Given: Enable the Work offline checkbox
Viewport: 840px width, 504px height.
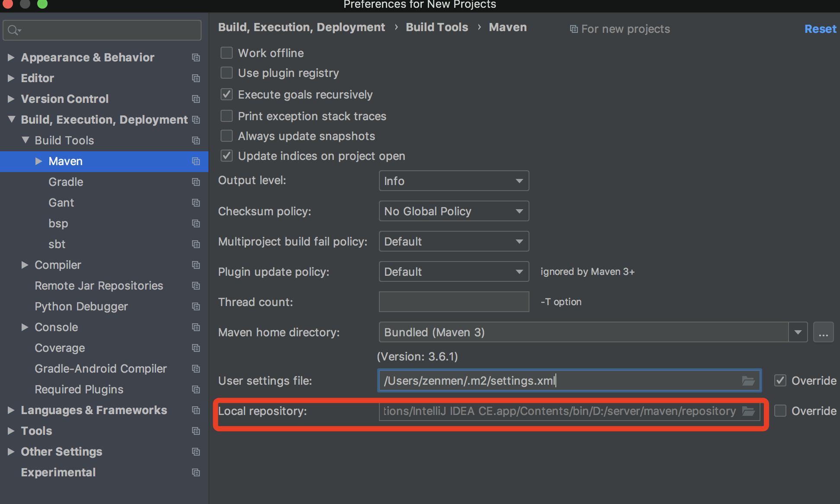Looking at the screenshot, I should (227, 53).
